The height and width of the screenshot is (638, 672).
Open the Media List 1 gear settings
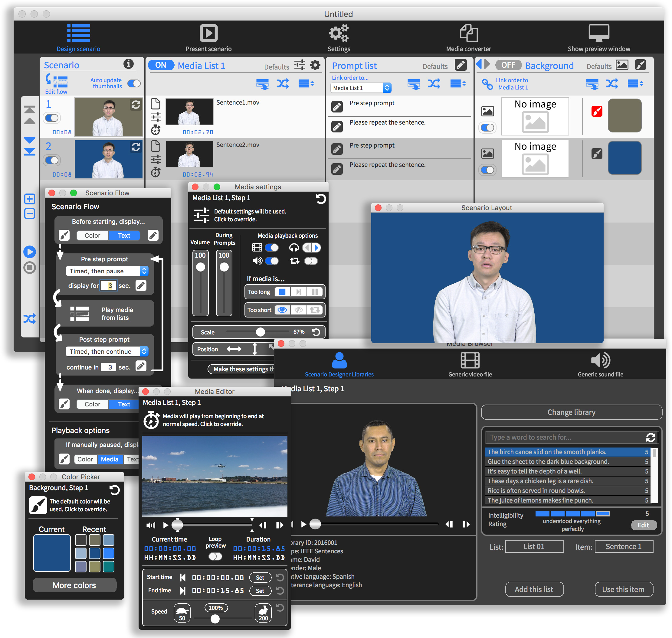pyautogui.click(x=315, y=65)
